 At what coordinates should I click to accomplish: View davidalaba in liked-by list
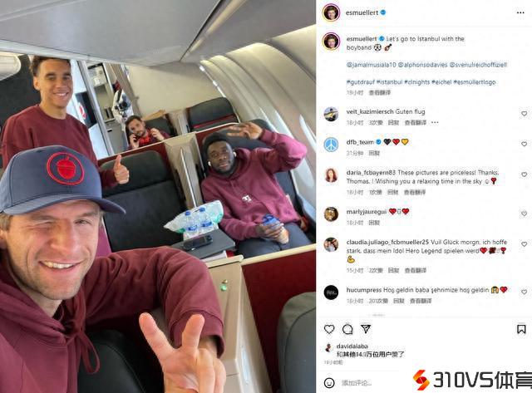pos(352,346)
